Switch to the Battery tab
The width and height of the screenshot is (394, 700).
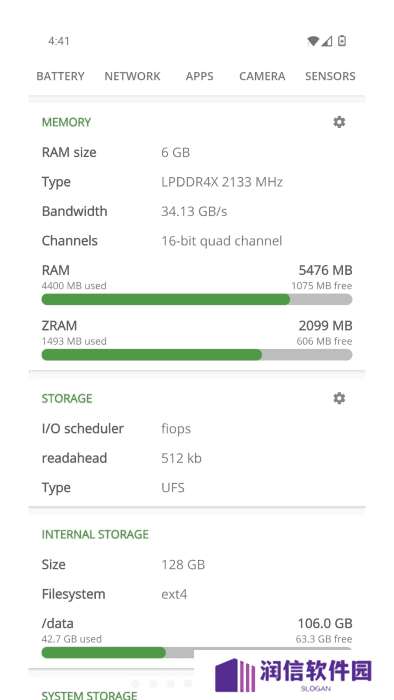[x=60, y=76]
